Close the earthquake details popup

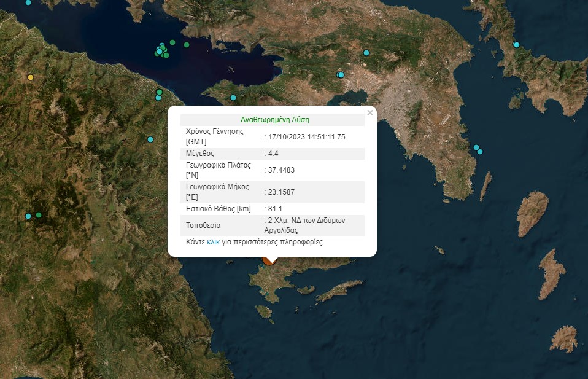369,113
